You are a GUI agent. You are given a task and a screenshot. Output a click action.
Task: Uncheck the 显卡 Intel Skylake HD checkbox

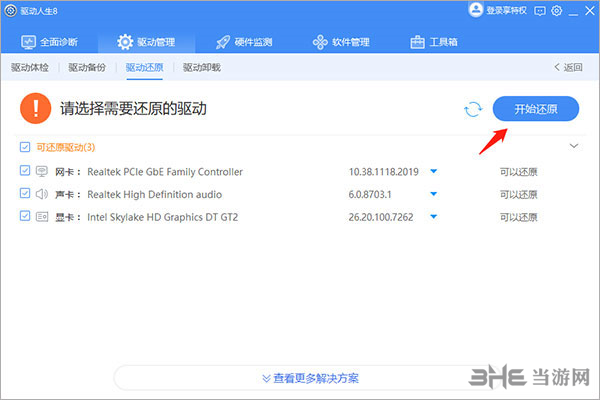coord(25,216)
